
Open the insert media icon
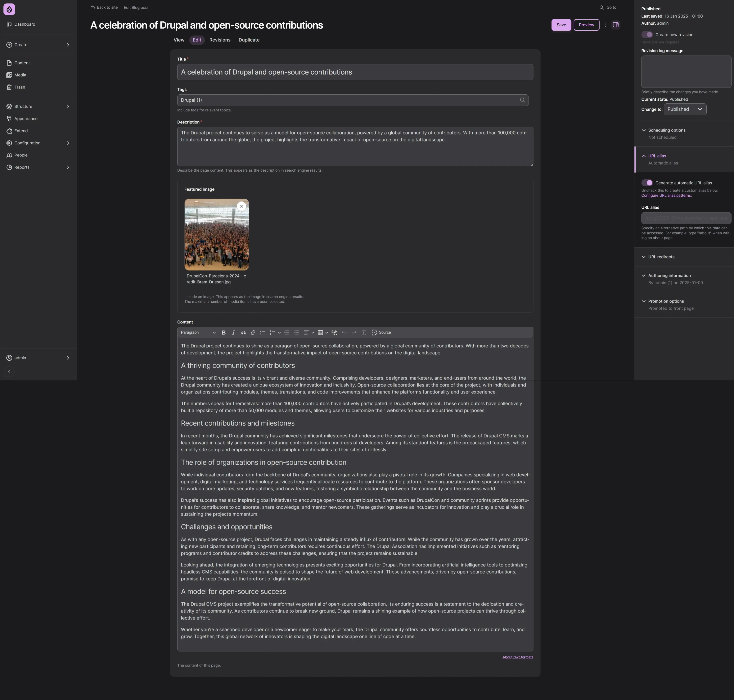pyautogui.click(x=334, y=332)
